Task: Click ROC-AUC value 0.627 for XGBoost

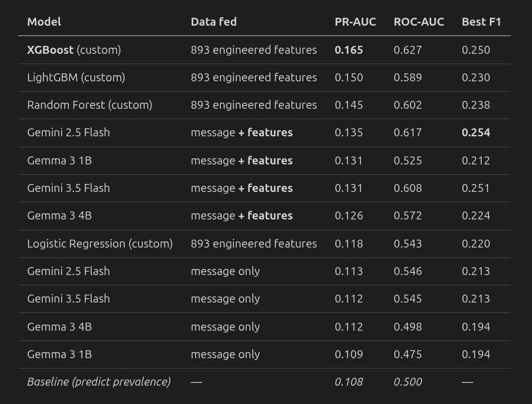Action: (408, 50)
